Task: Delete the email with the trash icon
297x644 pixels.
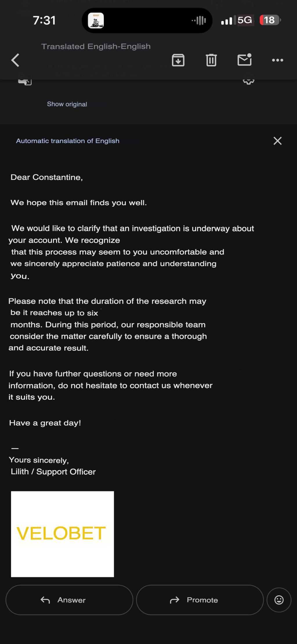Action: tap(211, 60)
